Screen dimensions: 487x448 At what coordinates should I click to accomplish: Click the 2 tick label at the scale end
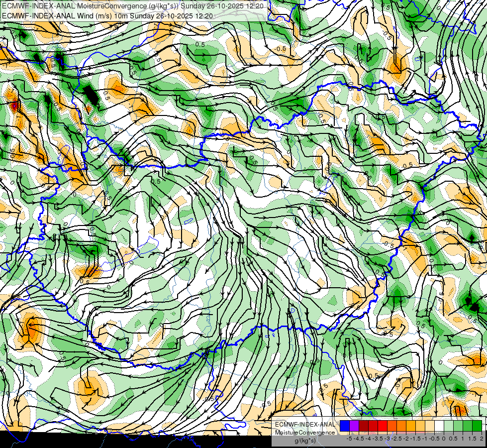coord(482,439)
